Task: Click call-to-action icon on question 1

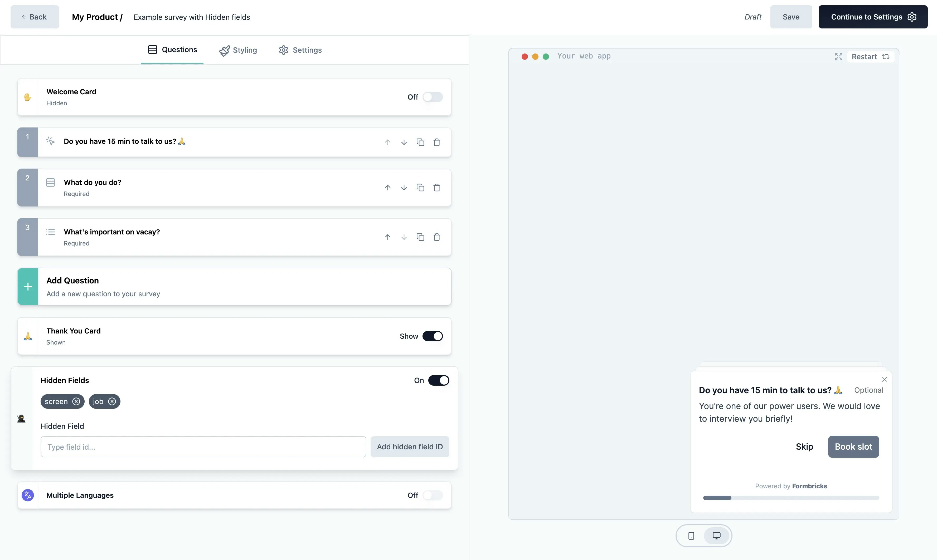Action: (x=50, y=141)
